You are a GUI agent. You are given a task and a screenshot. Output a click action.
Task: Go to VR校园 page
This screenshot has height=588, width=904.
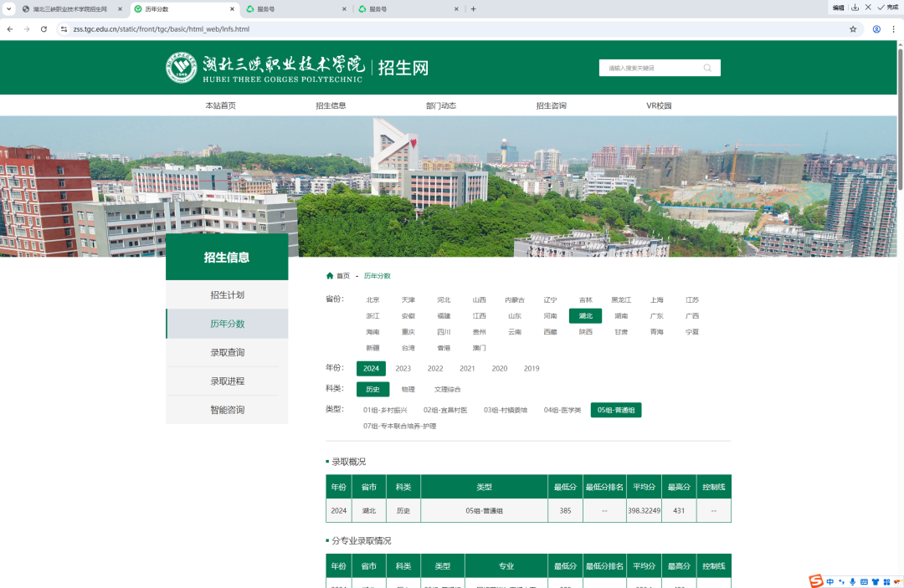(x=659, y=105)
